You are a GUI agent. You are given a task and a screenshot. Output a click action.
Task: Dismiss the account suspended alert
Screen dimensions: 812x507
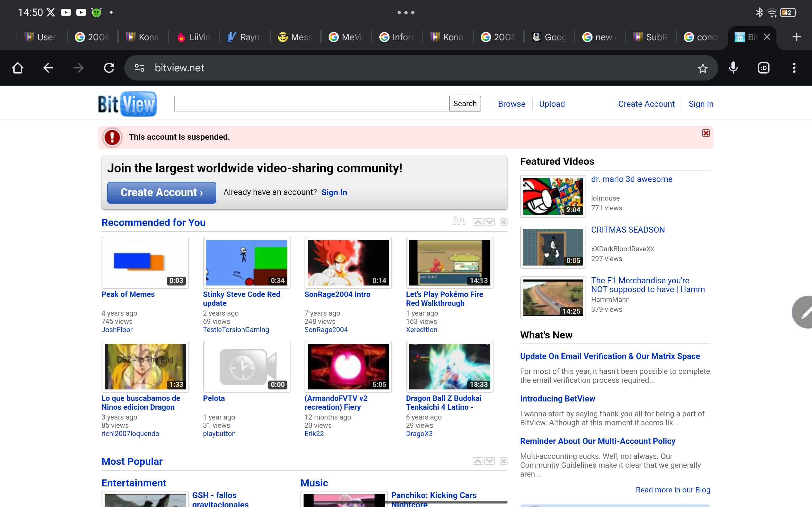[706, 133]
